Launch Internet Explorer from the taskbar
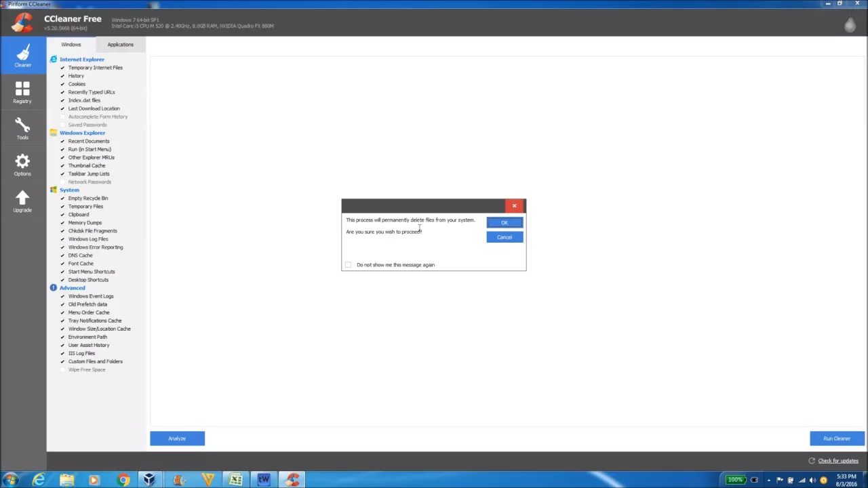Viewport: 868px width, 488px height. pyautogui.click(x=39, y=480)
